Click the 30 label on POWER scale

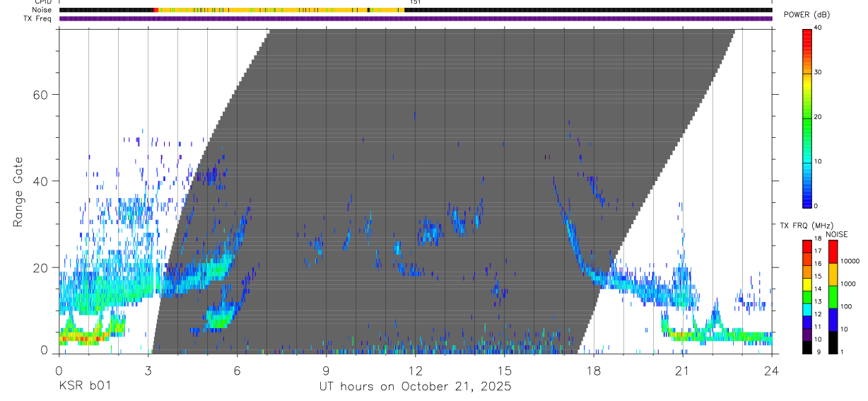[x=817, y=73]
